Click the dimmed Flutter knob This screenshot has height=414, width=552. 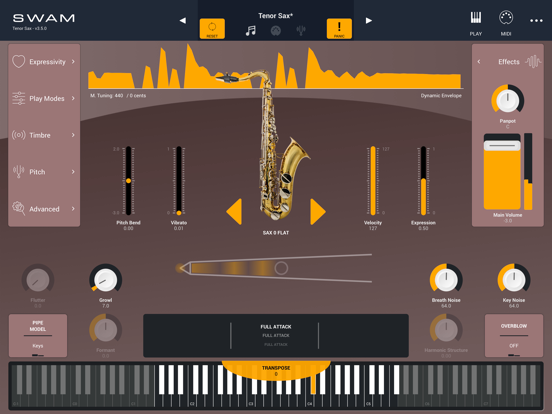[x=38, y=280]
